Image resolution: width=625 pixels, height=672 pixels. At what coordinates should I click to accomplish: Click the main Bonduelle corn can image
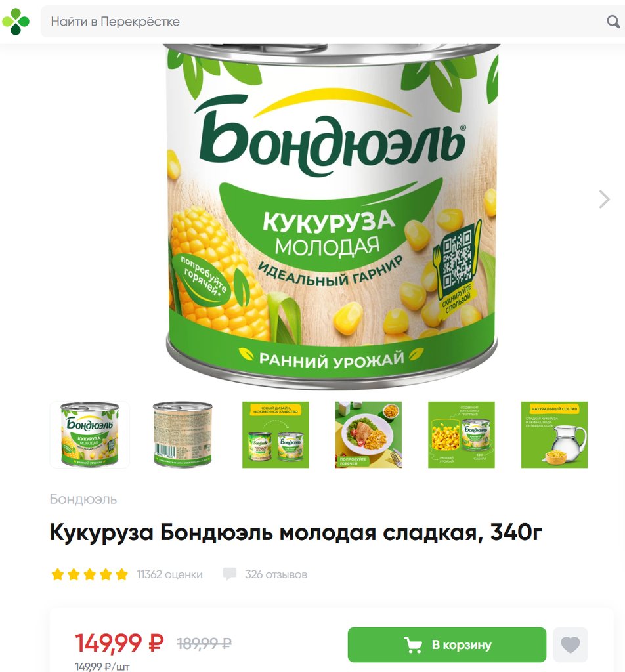pyautogui.click(x=332, y=217)
